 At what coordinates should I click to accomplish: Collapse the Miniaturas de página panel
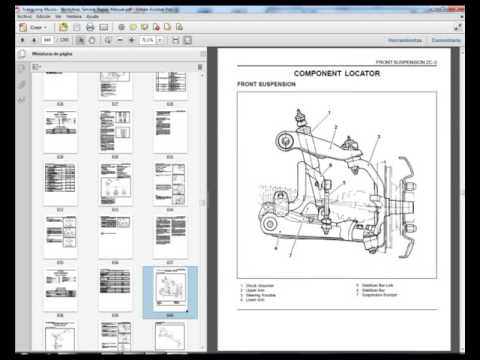pos(203,53)
